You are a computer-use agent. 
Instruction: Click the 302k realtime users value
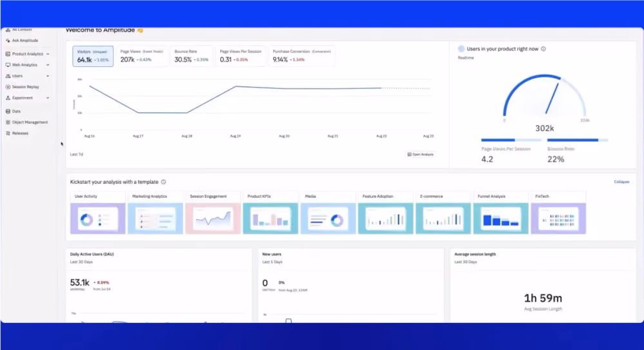click(x=545, y=129)
